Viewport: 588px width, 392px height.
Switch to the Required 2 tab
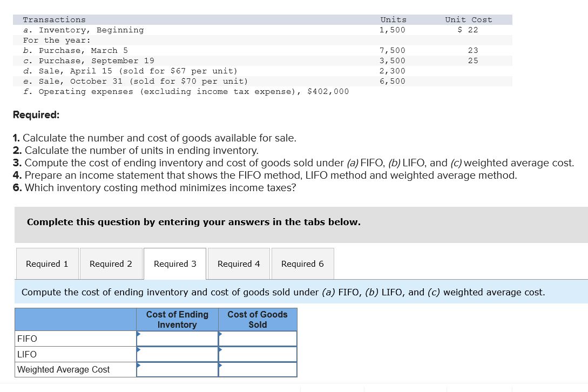click(x=111, y=263)
